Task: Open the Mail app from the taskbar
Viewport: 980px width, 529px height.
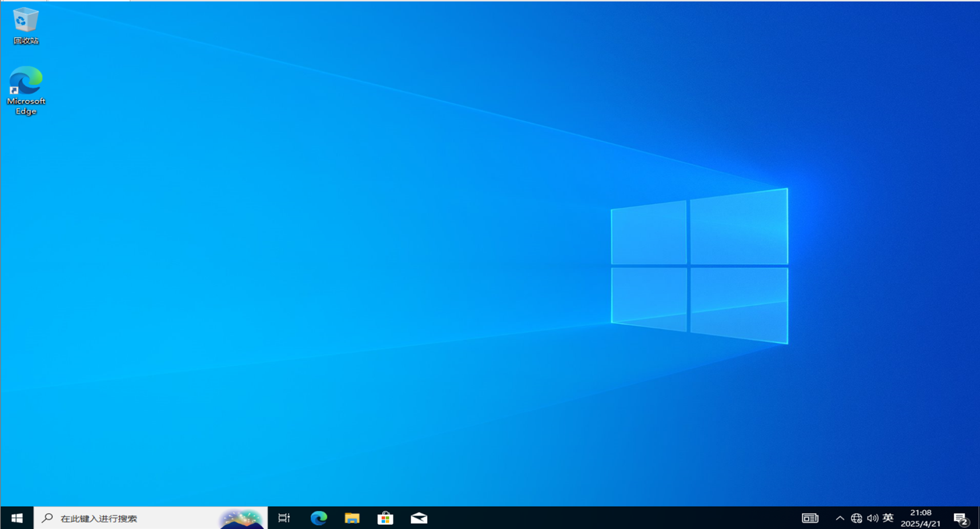Action: 419,518
